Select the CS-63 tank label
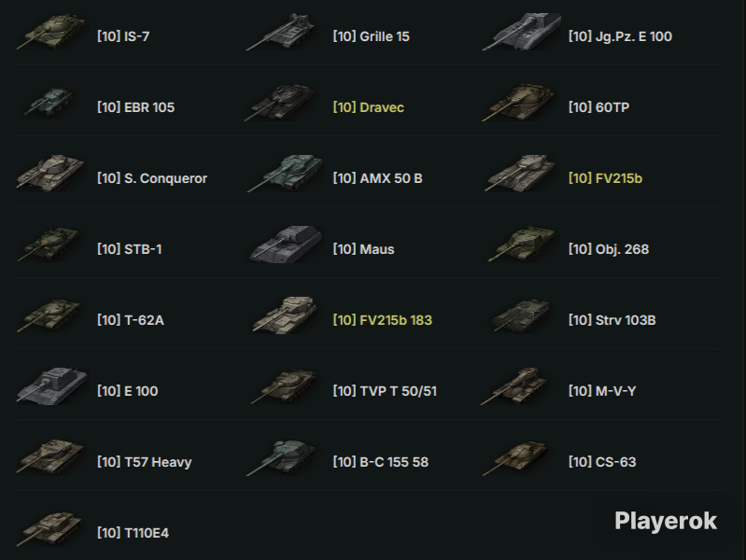The width and height of the screenshot is (746, 560). coord(602,462)
